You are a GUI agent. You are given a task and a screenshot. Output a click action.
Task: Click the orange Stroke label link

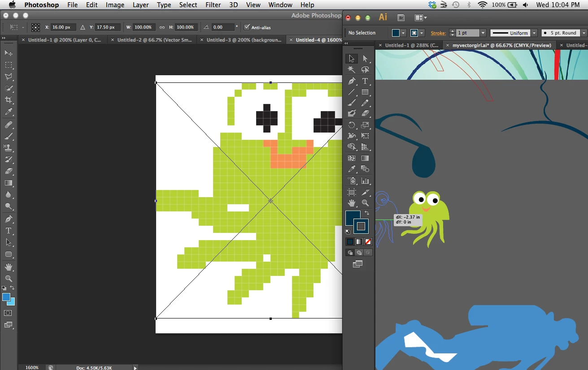(x=438, y=33)
